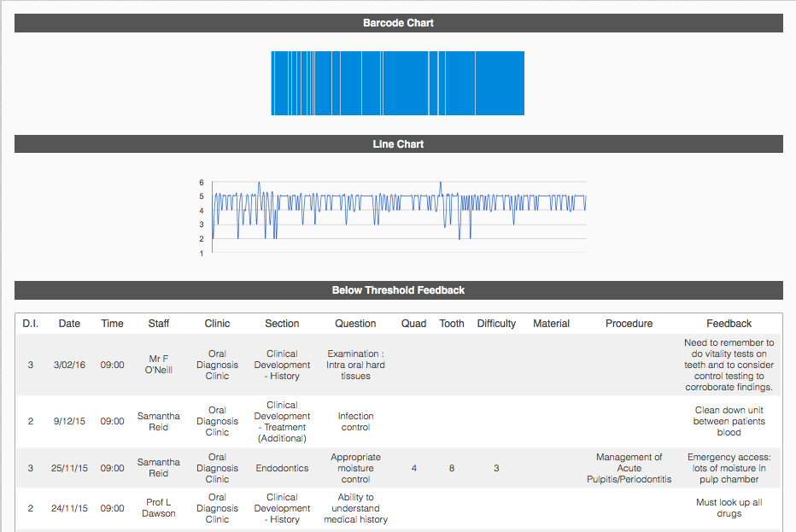Click Oral Diagnosis Clinic in 3/02/16 row
This screenshot has width=796, height=532.
point(217,365)
